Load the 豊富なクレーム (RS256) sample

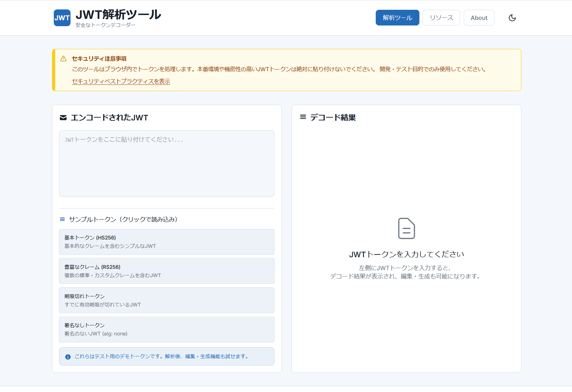point(167,271)
